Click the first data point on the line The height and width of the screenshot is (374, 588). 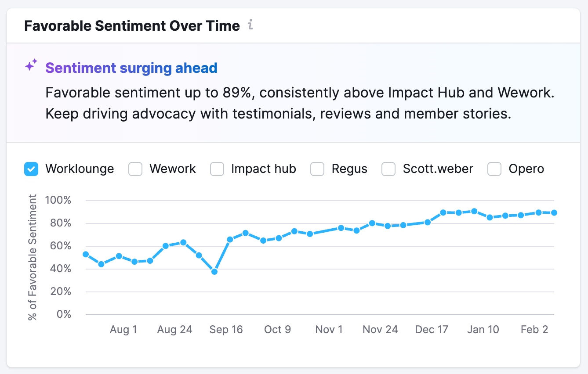(x=86, y=254)
